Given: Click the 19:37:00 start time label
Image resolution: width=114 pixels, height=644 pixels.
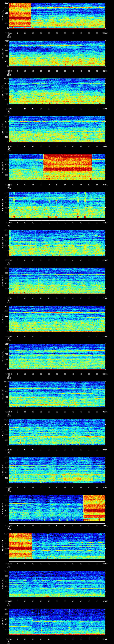Looking at the screenshot, I should pyautogui.click(x=9, y=336).
